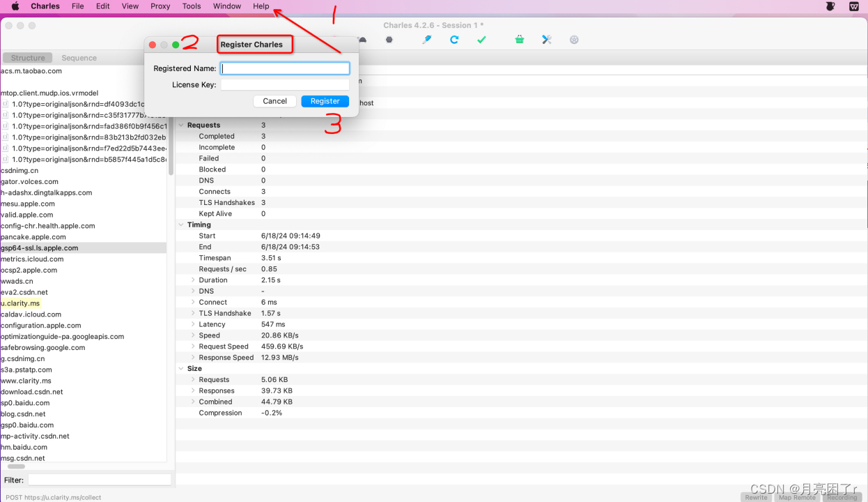Select acs.m.taobao.com host
The image size is (868, 502).
[31, 71]
